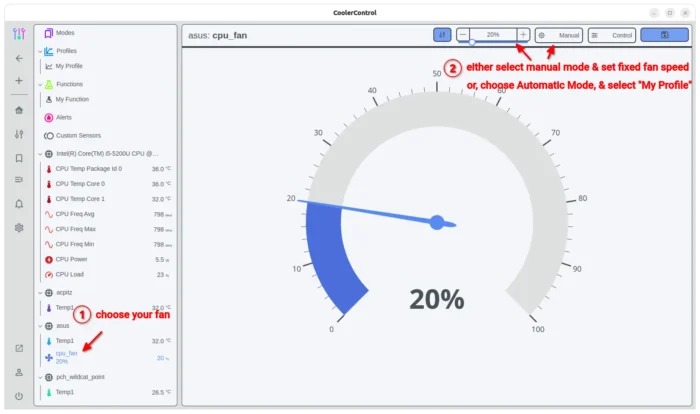The image size is (700, 414).
Task: Open the Control view dropdown
Action: pos(611,34)
